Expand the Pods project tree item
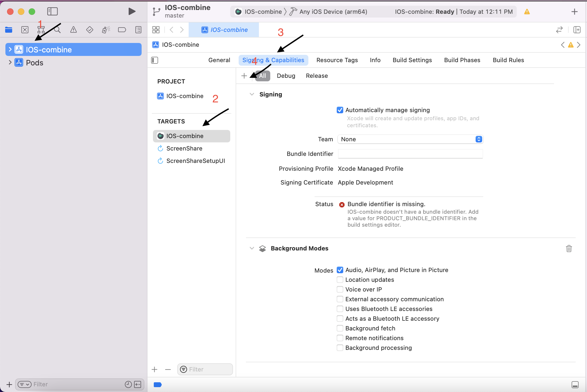 coord(10,62)
